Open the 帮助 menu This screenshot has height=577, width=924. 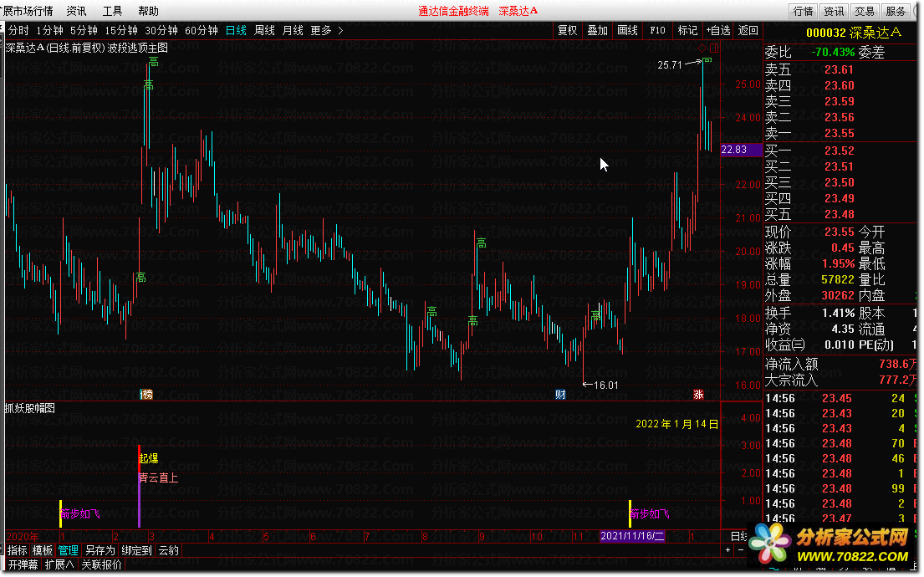(148, 11)
